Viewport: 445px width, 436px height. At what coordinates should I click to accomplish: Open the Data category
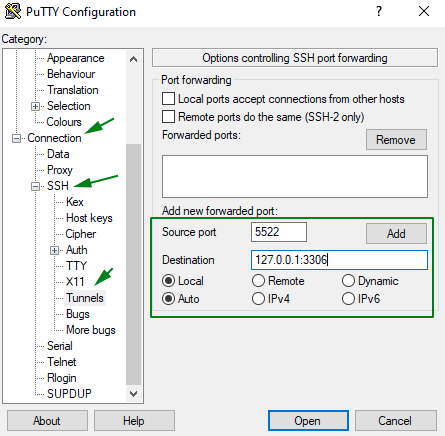coord(58,154)
